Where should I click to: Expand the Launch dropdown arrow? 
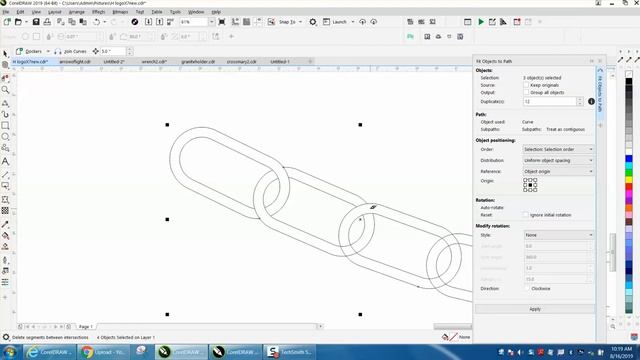pyautogui.click(x=353, y=22)
